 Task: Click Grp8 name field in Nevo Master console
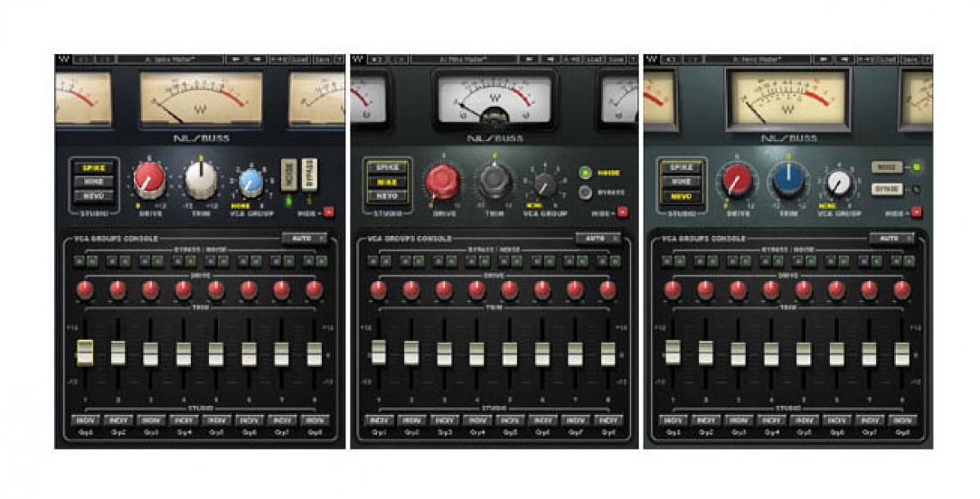click(902, 432)
